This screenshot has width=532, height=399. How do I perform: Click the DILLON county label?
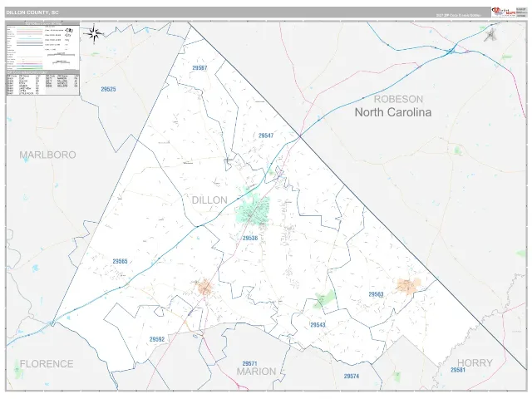(209, 200)
